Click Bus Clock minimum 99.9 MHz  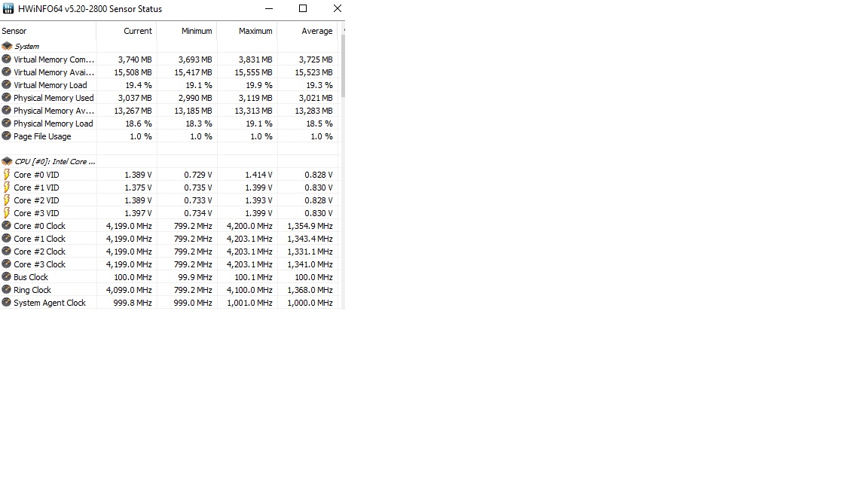[195, 277]
